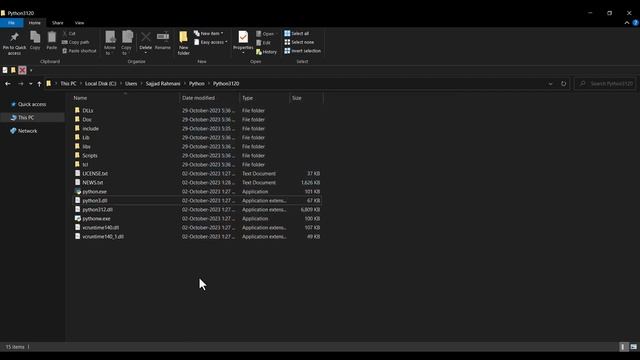Open the Easy access dropdown
Screen dimensions: 640x360
[x=211, y=42]
